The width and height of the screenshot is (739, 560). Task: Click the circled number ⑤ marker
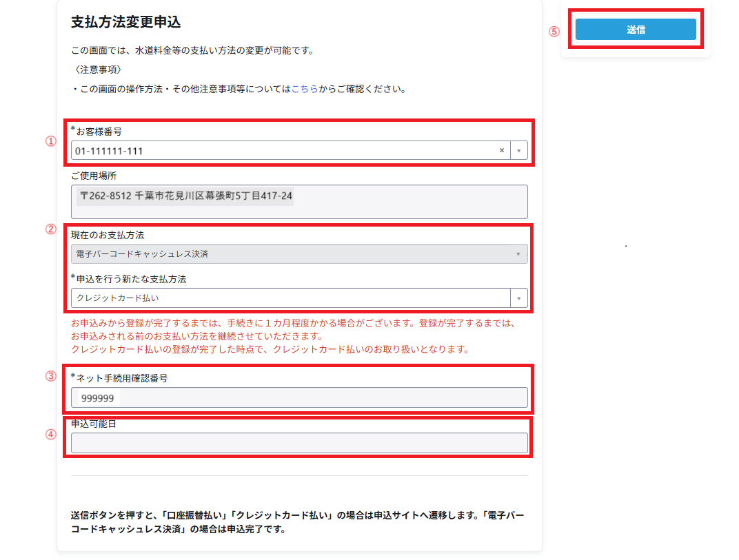[x=554, y=32]
